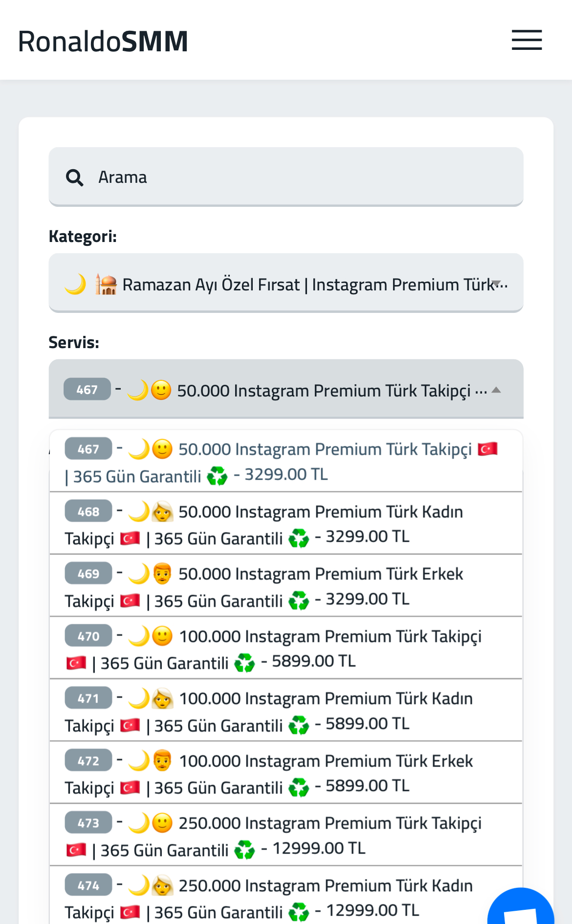Image resolution: width=572 pixels, height=924 pixels.
Task: Pick service 474 250.000 Türk Kadın Takipçi
Action: tap(286, 896)
